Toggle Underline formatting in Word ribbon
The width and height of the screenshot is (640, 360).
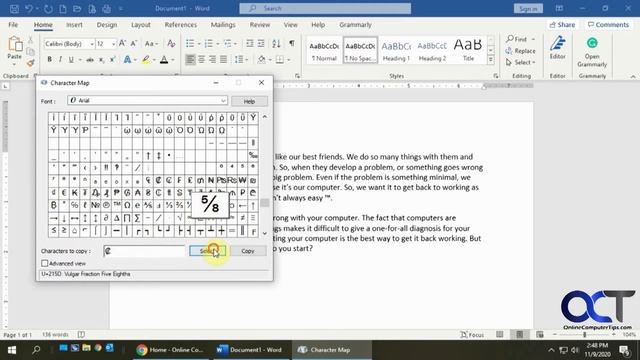[71, 60]
